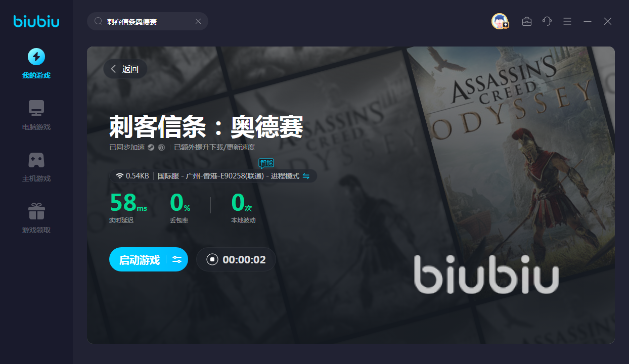Open the 游戏领取 gift section
The width and height of the screenshot is (629, 364).
[x=36, y=218]
